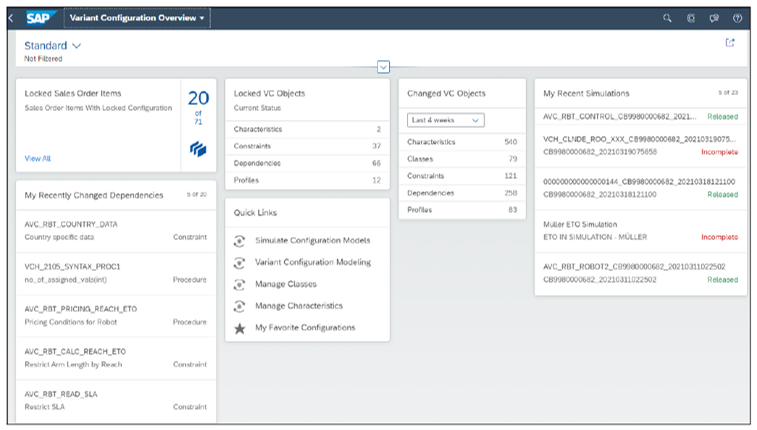Click the share icon below the header
The image size is (757, 430).
(730, 43)
